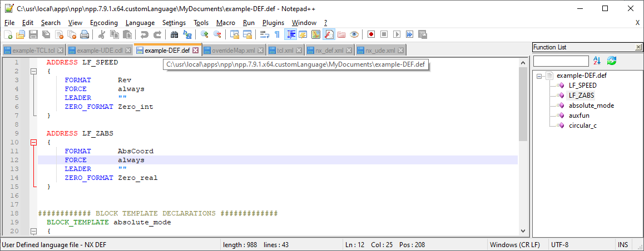Viewport: 644px width, 251px height.
Task: Toggle the Function List toolbar button
Action: (x=329, y=34)
